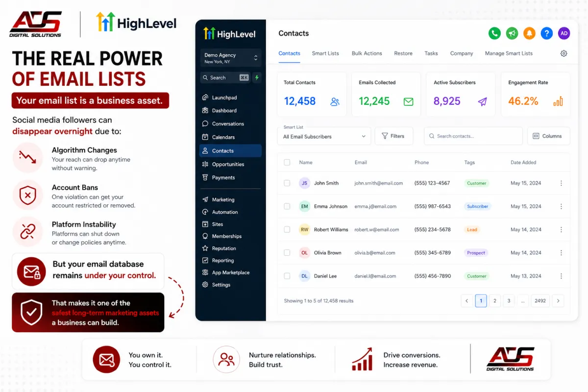Screen dimensions: 588x392
Task: Click the green lightning bolt quick action
Action: click(257, 77)
